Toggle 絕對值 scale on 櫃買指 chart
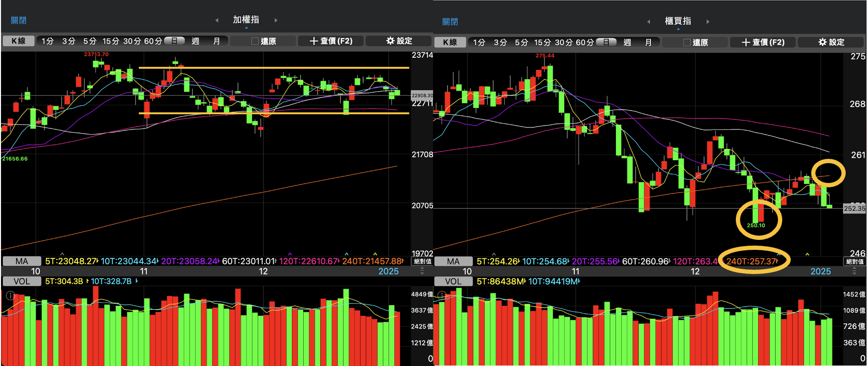Image resolution: width=868 pixels, height=366 pixels. click(x=855, y=262)
